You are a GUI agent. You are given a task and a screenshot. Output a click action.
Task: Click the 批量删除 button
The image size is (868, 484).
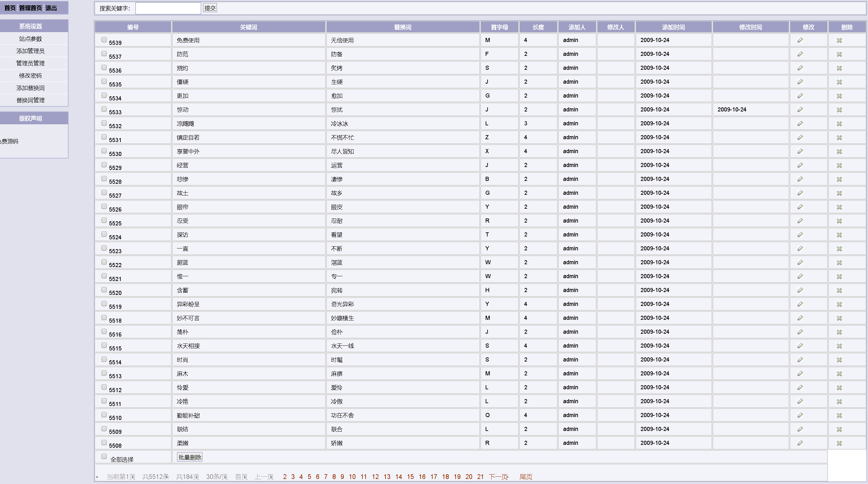click(190, 457)
